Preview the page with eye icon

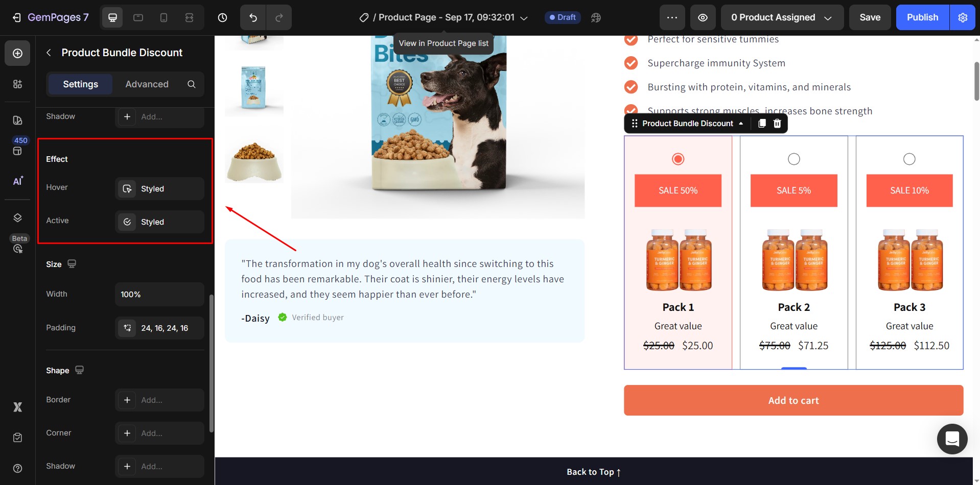[703, 17]
